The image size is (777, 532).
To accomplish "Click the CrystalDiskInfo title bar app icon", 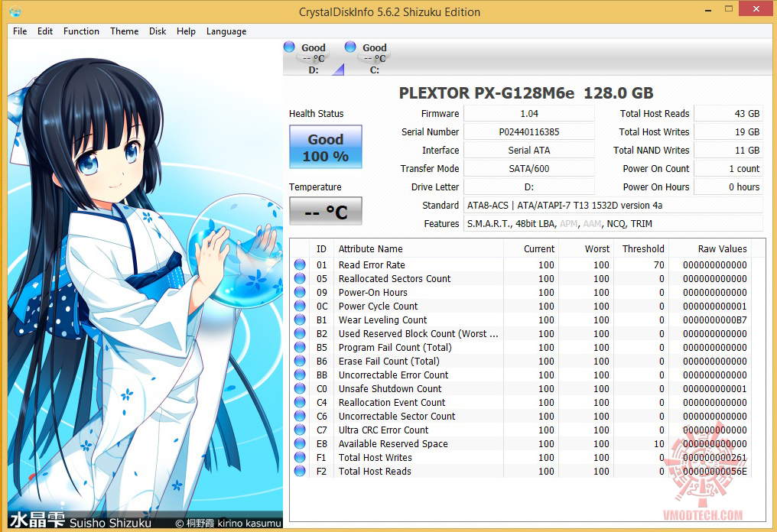I will pos(15,11).
